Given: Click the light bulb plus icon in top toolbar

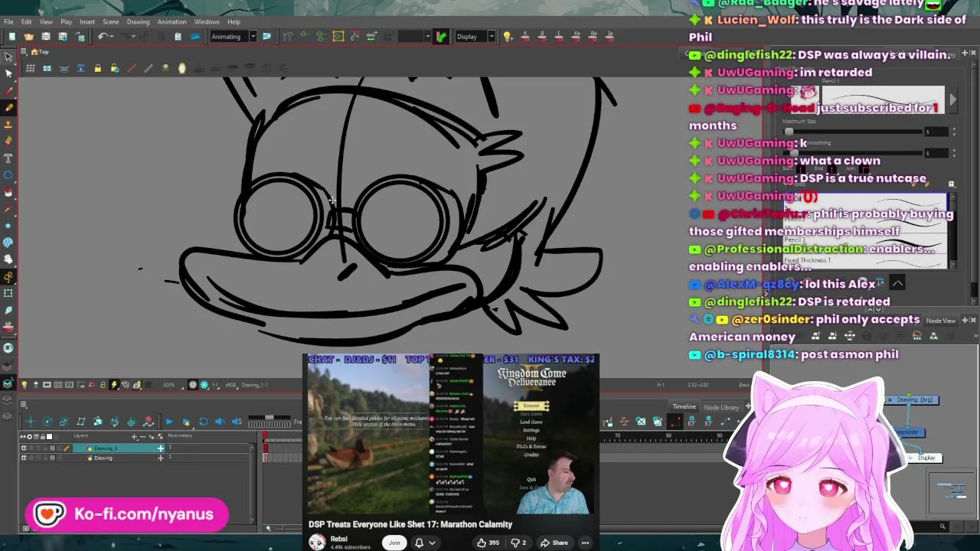Looking at the screenshot, I should (x=508, y=37).
